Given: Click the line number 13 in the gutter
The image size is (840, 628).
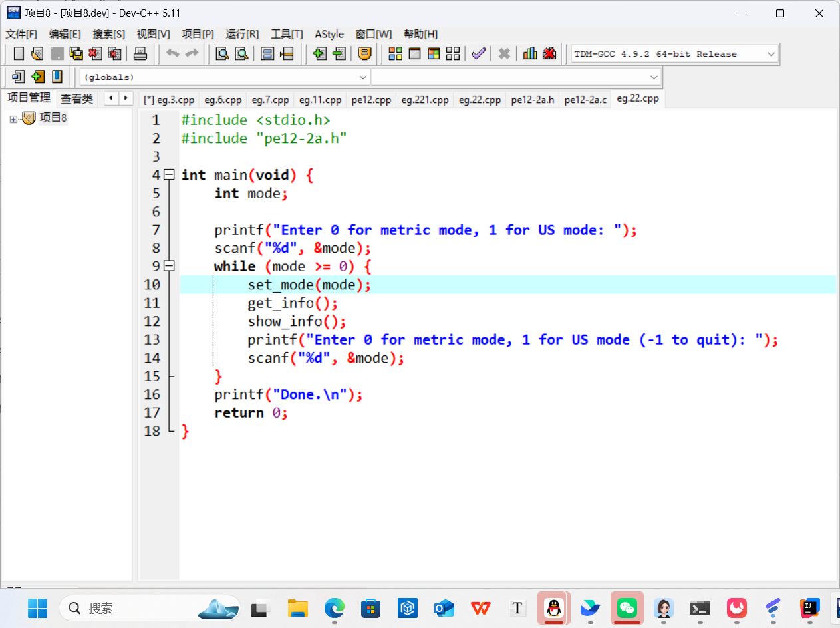Looking at the screenshot, I should (152, 340).
